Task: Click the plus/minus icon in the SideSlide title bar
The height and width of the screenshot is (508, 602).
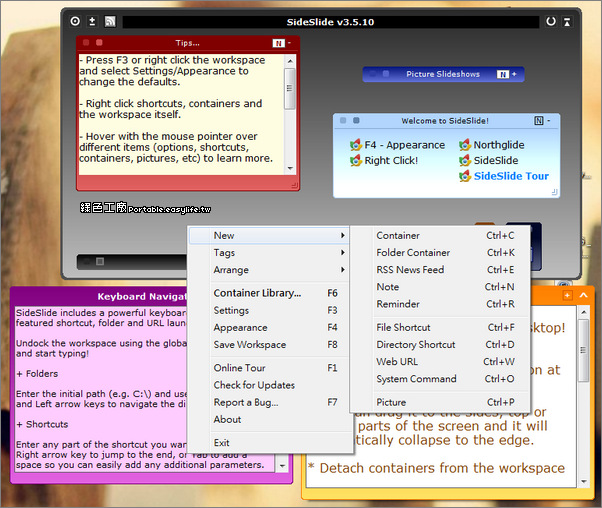Action: click(92, 21)
